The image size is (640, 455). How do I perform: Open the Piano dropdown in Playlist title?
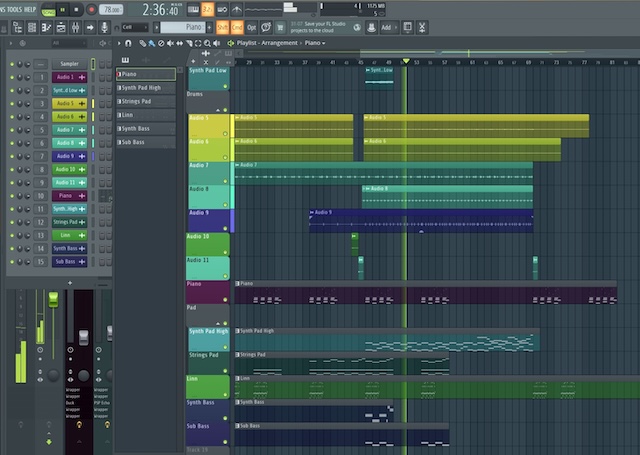(315, 43)
